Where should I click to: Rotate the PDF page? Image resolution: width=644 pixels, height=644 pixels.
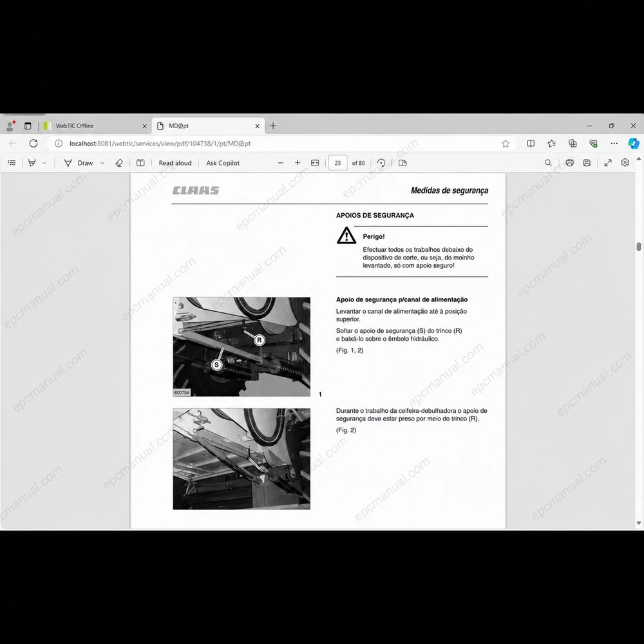tap(381, 163)
